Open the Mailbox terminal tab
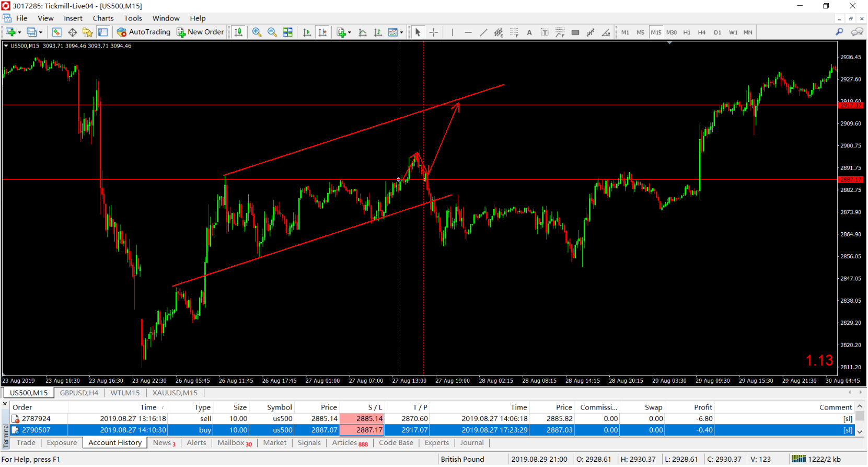This screenshot has height=467, width=868. point(235,443)
